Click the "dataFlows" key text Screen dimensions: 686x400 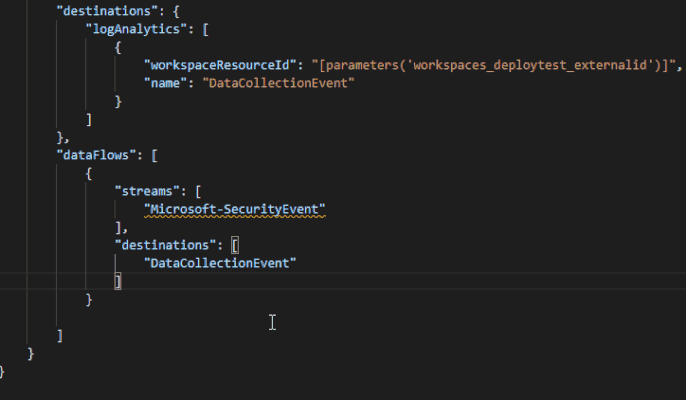click(x=96, y=155)
